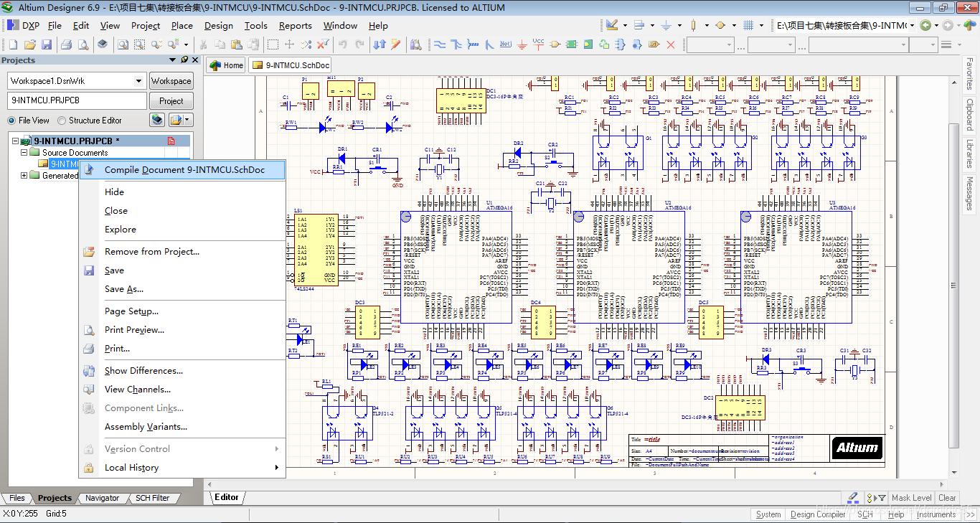Select the Place Net Label tool

click(506, 44)
